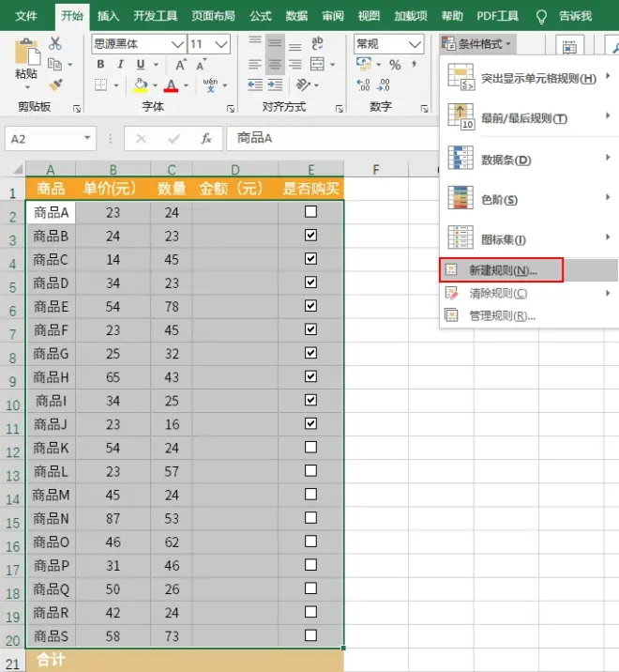Click the formula bar showing 商品A

(332, 138)
